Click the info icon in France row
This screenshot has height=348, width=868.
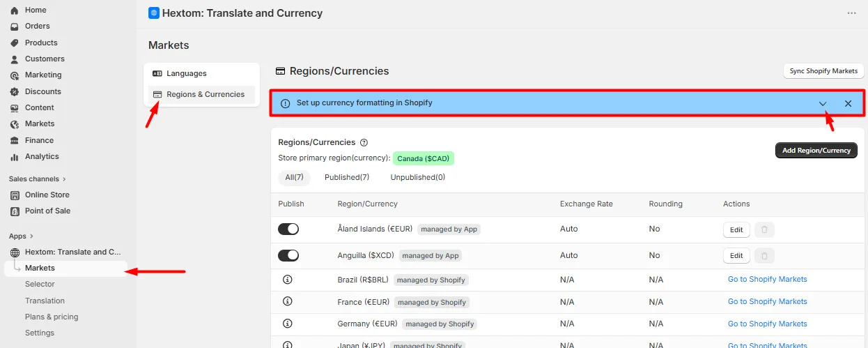[x=288, y=302]
